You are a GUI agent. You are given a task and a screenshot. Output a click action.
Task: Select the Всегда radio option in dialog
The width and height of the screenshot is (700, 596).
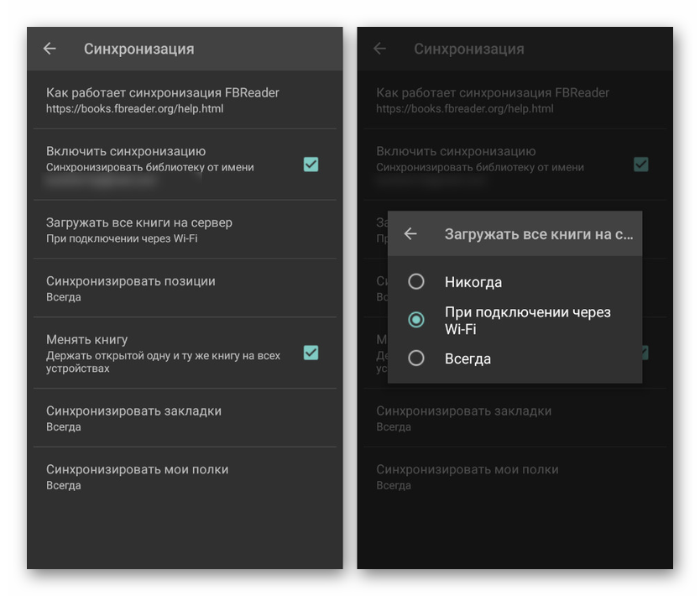click(416, 358)
